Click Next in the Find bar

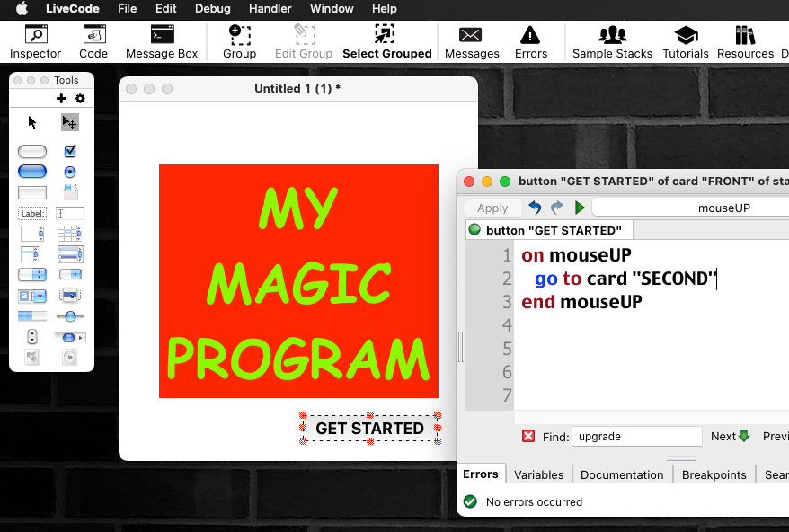coord(730,437)
